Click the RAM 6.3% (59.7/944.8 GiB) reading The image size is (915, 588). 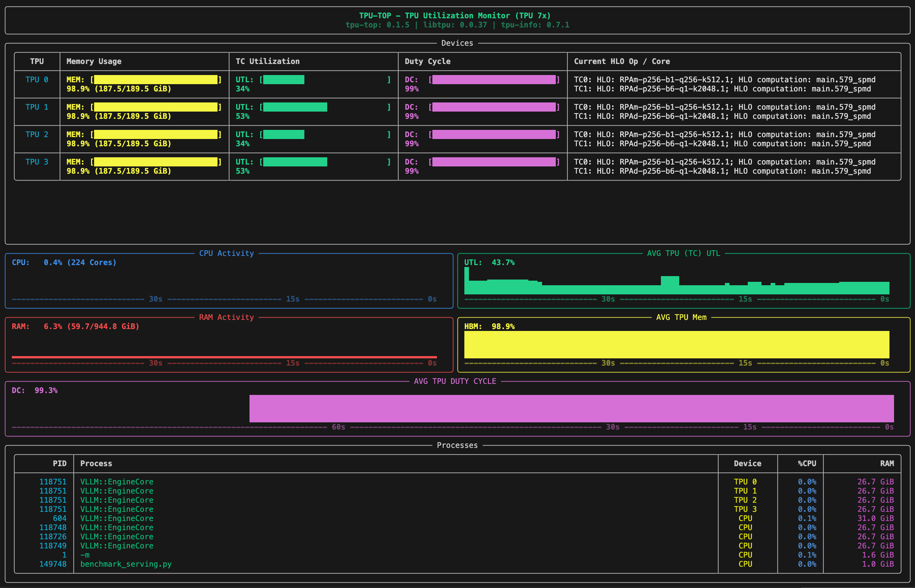75,326
